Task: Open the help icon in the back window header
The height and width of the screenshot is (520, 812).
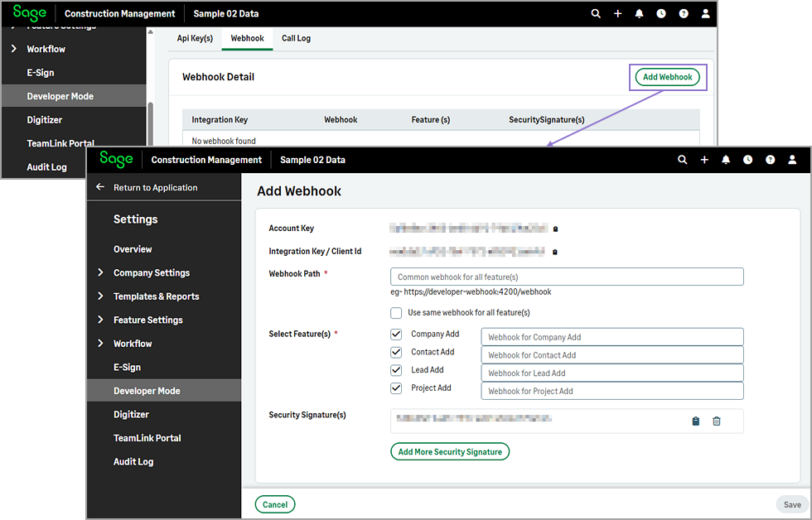Action: 684,14
